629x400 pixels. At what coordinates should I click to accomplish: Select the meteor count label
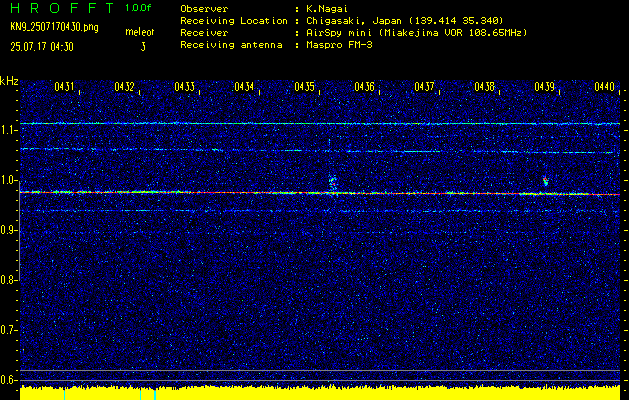(x=140, y=32)
